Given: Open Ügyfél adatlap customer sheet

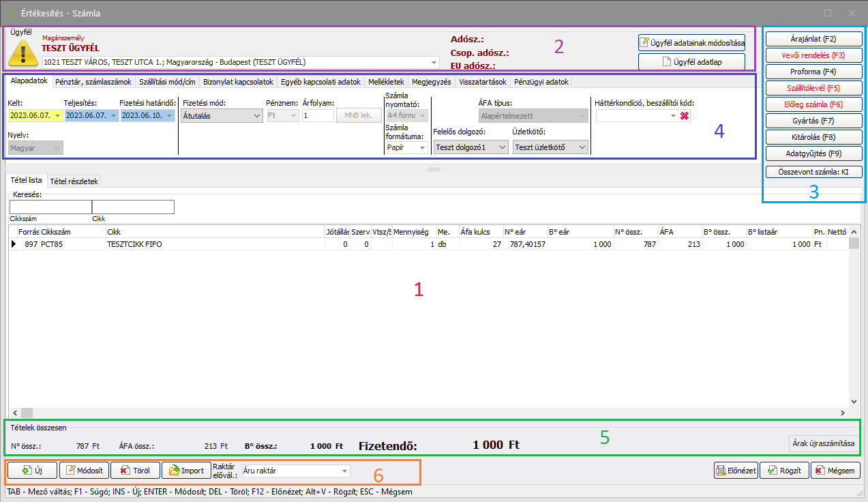Looking at the screenshot, I should pyautogui.click(x=692, y=62).
